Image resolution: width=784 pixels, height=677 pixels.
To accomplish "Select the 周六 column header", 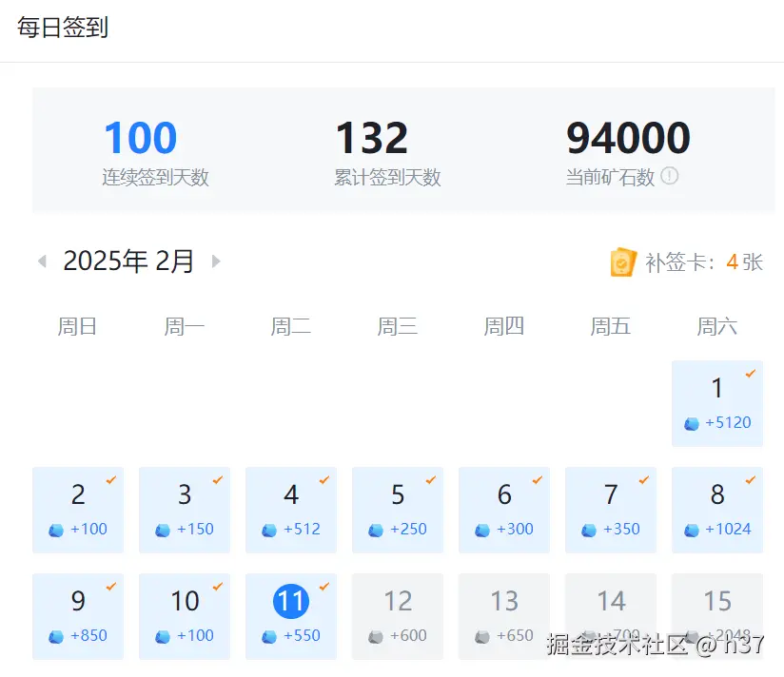I will point(715,325).
